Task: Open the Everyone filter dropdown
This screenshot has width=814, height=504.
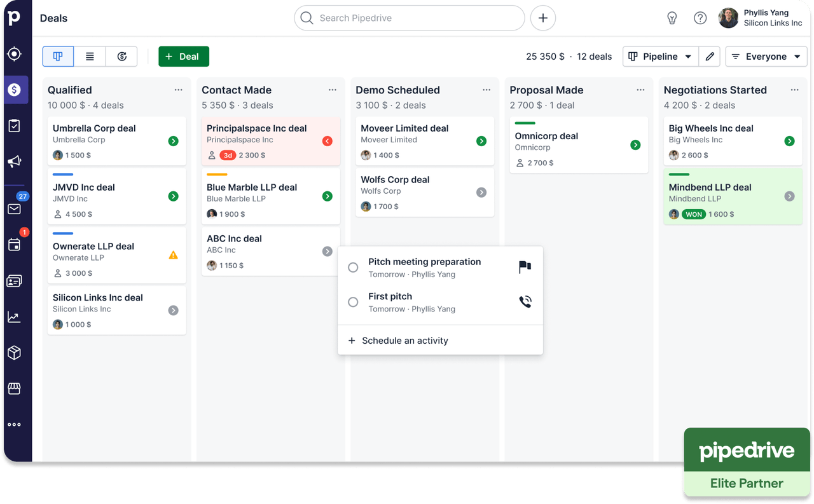Action: (766, 57)
